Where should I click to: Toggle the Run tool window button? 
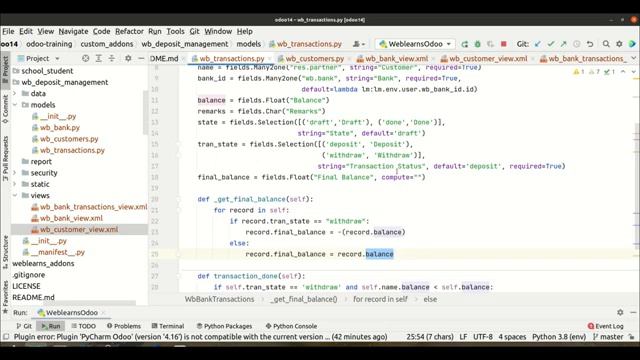[51, 326]
